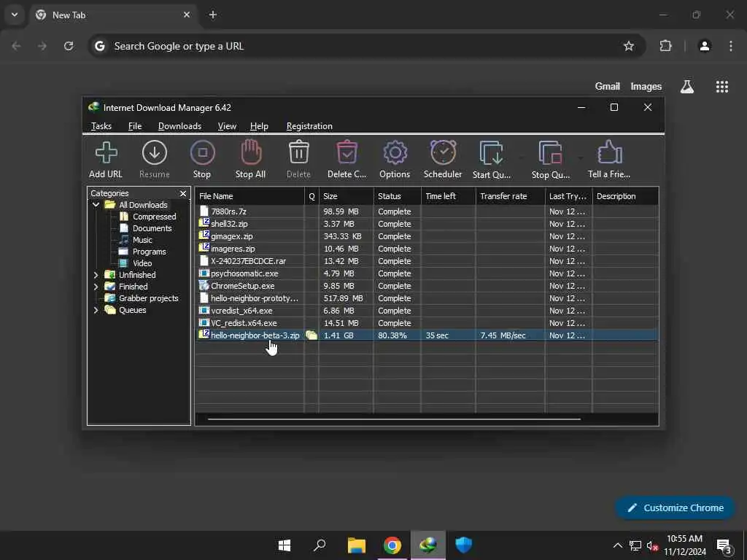Screen dimensions: 747x560
Task: Open the Scheduler clock icon
Action: (x=443, y=153)
